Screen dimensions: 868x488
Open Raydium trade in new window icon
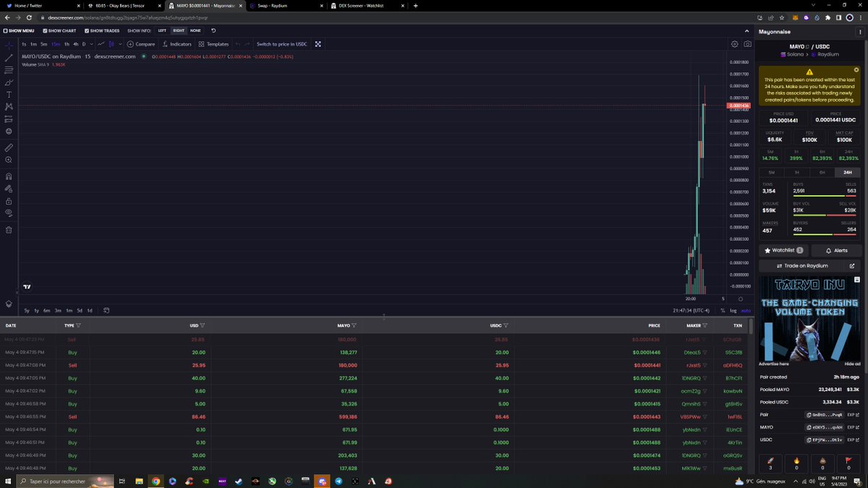click(852, 265)
